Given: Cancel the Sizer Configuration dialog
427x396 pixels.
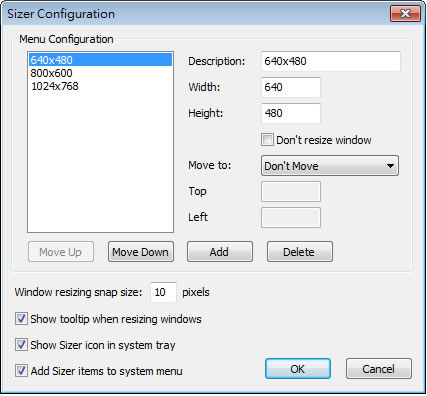Looking at the screenshot, I should (x=379, y=369).
